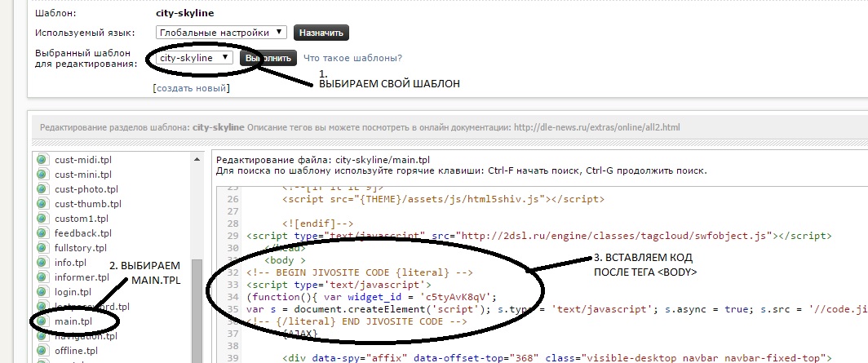Click the globe icon beside info.tpl
Screen dimensions: 868x363
coord(42,263)
